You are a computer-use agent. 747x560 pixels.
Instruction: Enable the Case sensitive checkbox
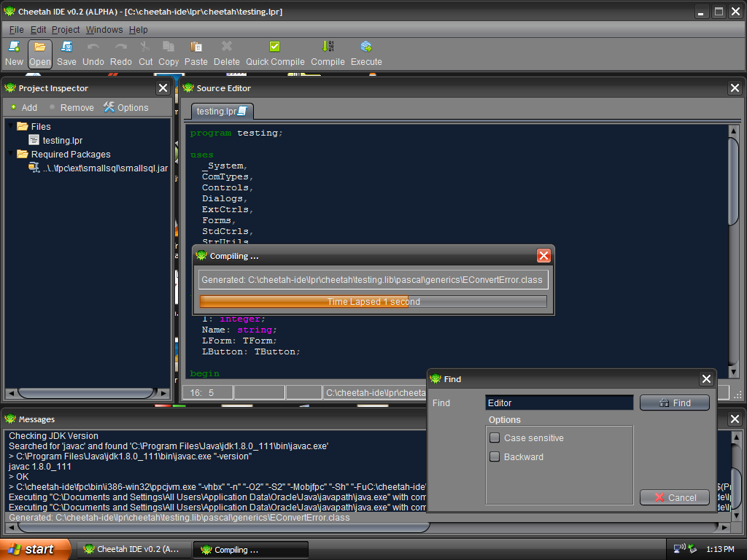click(x=495, y=438)
